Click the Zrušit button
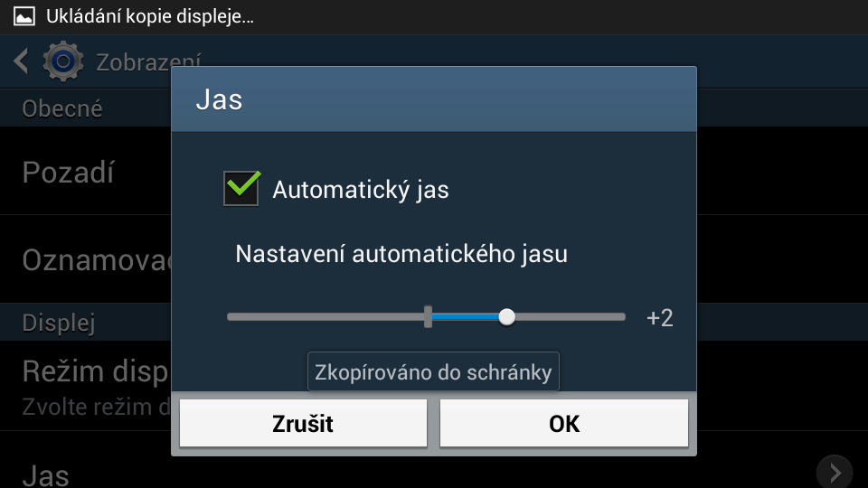The width and height of the screenshot is (868, 488). [303, 423]
